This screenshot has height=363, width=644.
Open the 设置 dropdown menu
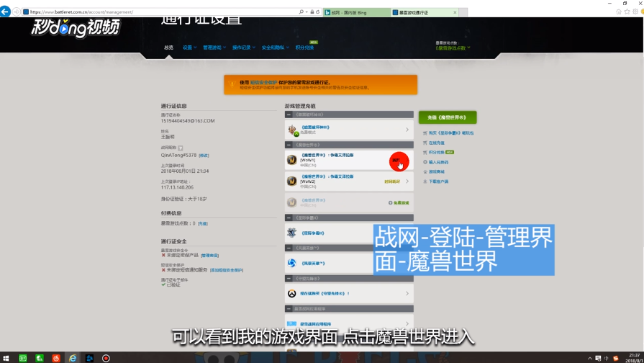(189, 48)
